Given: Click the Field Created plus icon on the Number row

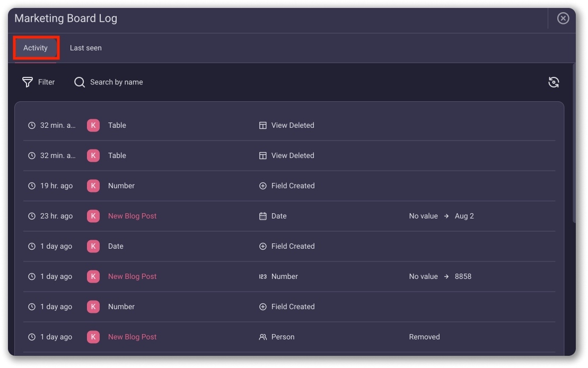Looking at the screenshot, I should coord(262,186).
